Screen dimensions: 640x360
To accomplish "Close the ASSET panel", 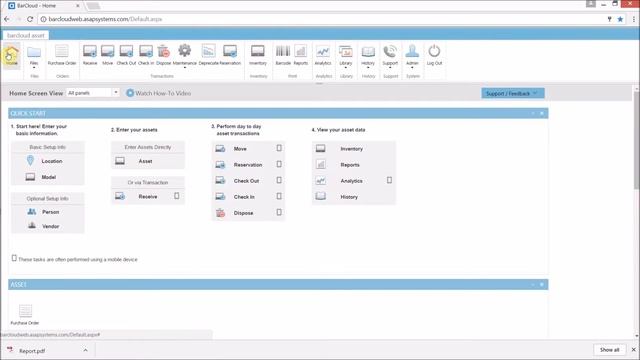I will pyautogui.click(x=542, y=284).
